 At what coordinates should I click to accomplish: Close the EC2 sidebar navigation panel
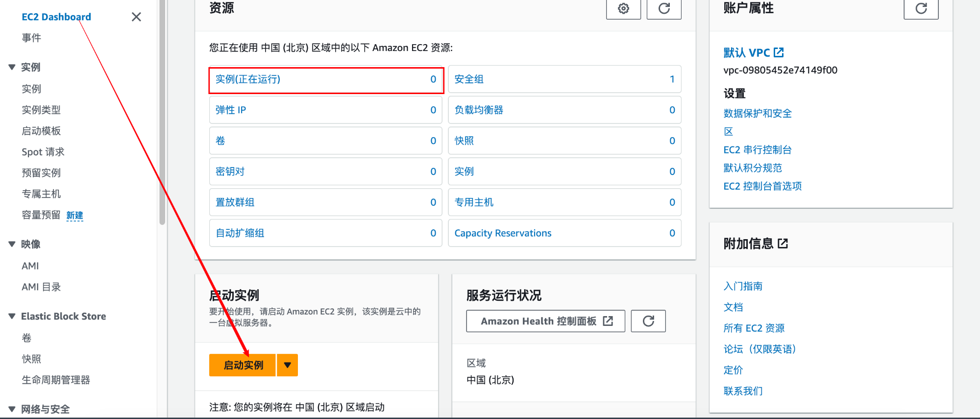point(136,17)
